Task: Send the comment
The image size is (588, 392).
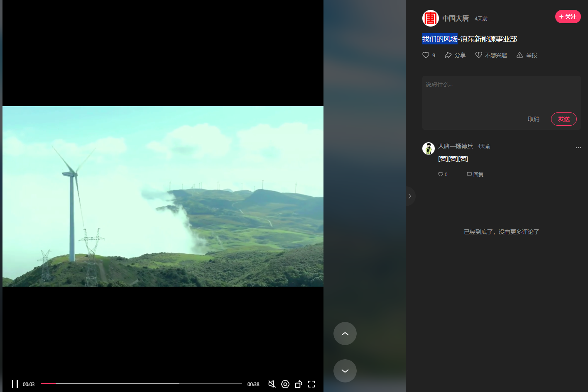Action: (563, 119)
